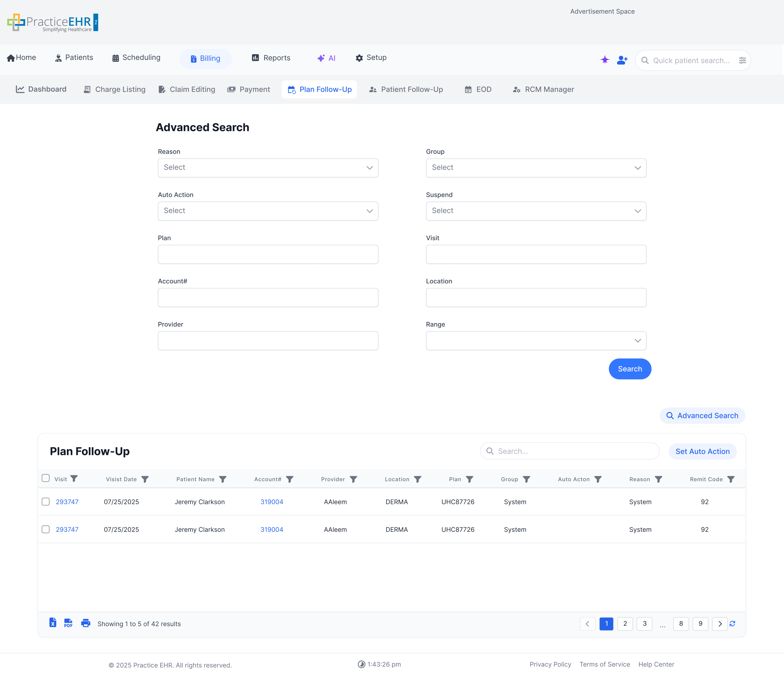Click the clock icon next to the displayed time

coord(362,664)
